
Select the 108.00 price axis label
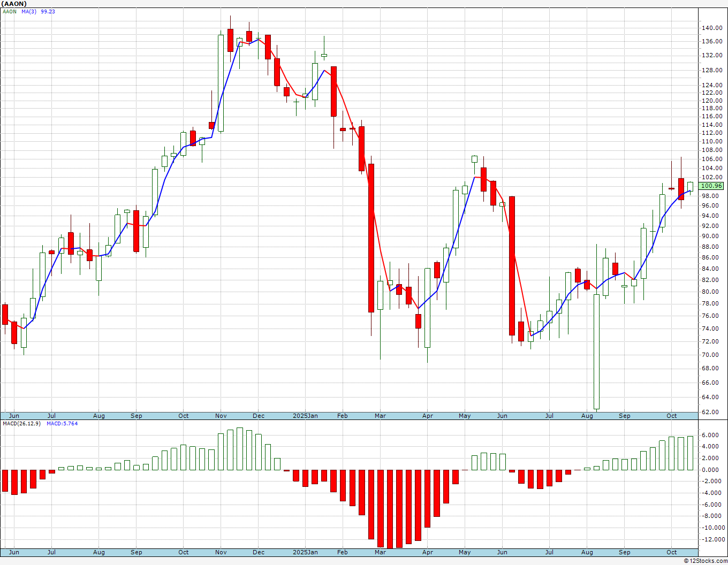(711, 150)
